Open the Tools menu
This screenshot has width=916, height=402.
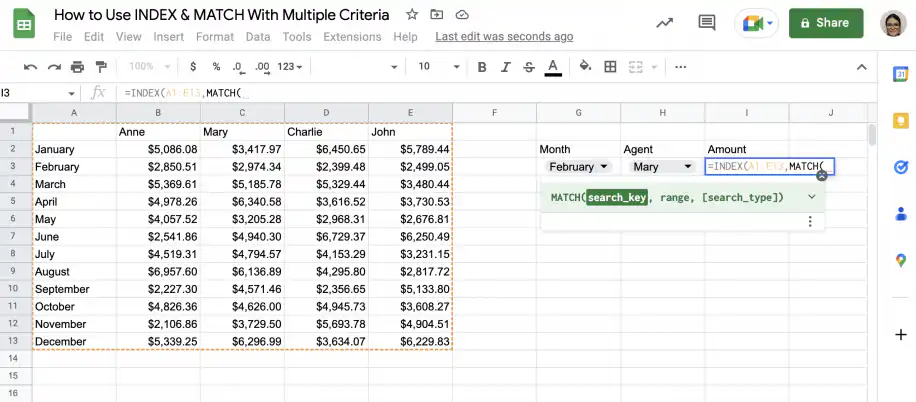click(297, 37)
